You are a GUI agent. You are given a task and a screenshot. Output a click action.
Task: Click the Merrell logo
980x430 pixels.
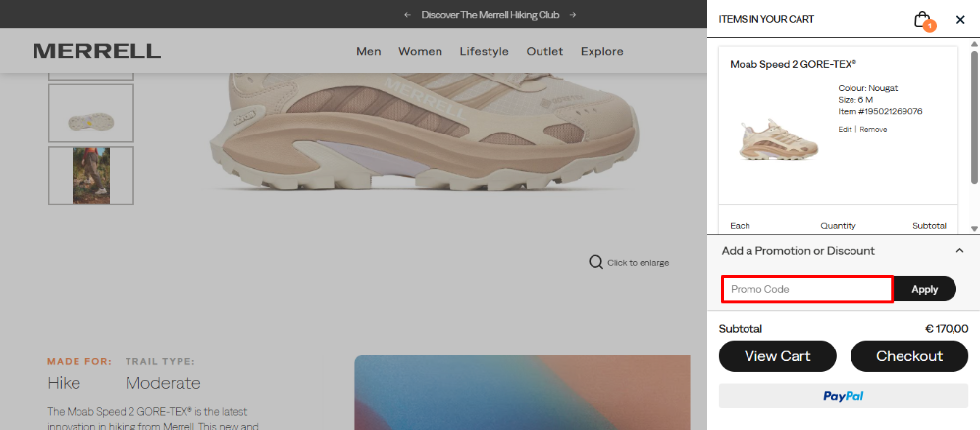pos(97,51)
